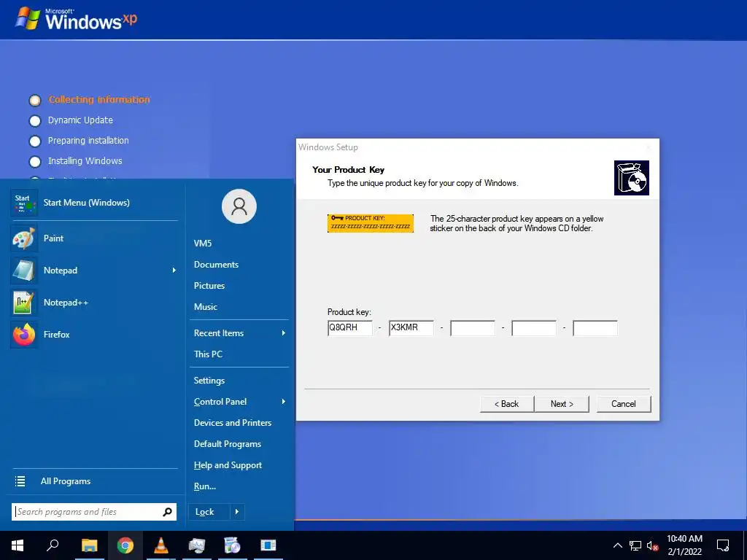Click the second product key field X3KMR

[x=411, y=328]
